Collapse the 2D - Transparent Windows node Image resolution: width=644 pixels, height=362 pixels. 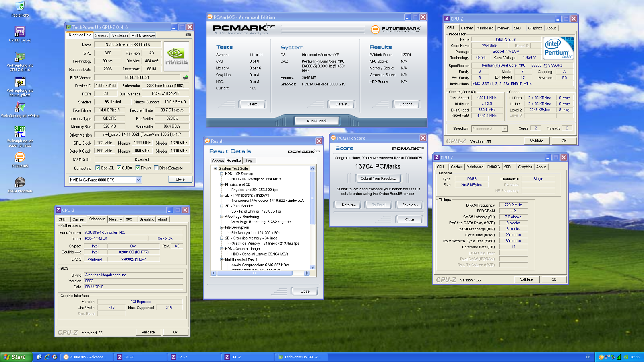[221, 195]
